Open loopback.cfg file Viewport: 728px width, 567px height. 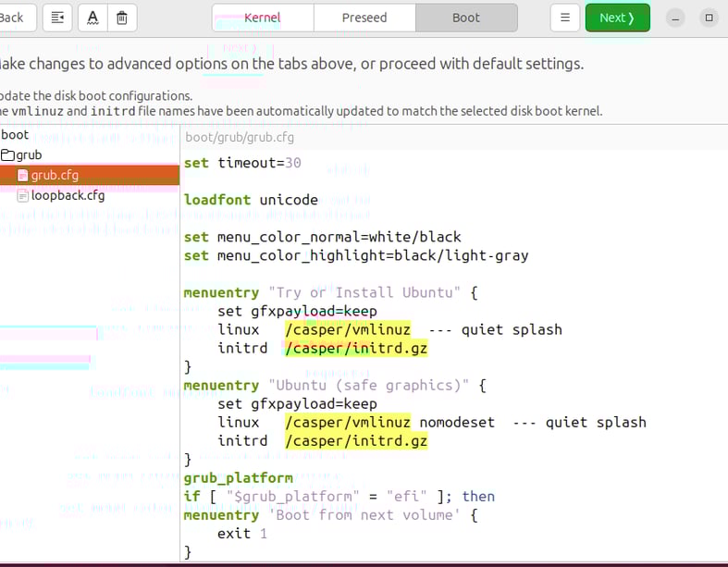point(68,195)
